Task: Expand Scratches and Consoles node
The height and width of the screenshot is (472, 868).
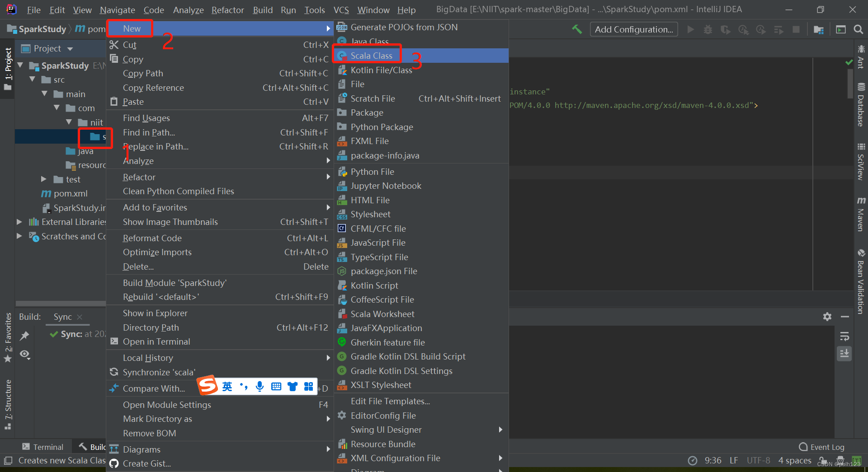Action: coord(19,236)
